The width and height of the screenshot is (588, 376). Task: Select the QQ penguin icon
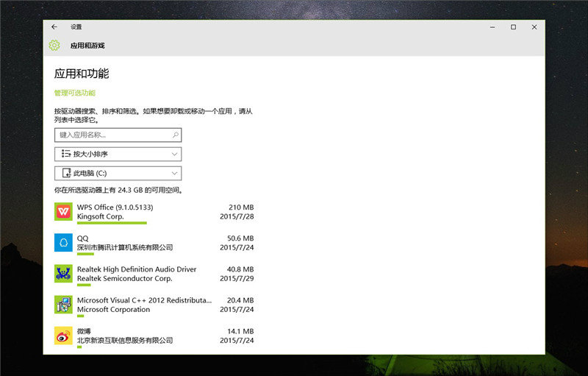point(63,243)
